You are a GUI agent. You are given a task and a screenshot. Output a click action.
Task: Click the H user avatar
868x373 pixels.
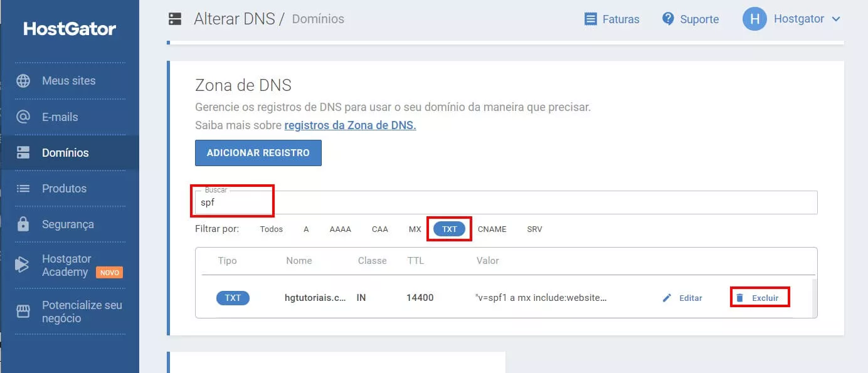754,19
